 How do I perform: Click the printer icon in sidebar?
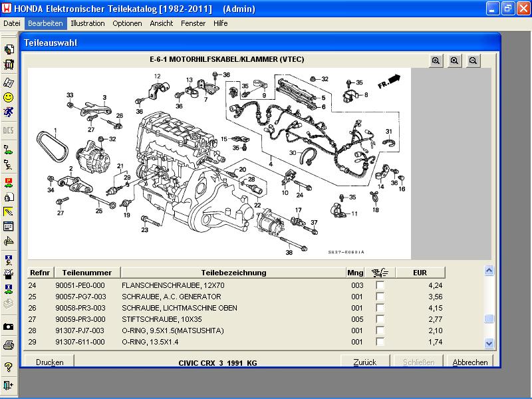pyautogui.click(x=9, y=345)
